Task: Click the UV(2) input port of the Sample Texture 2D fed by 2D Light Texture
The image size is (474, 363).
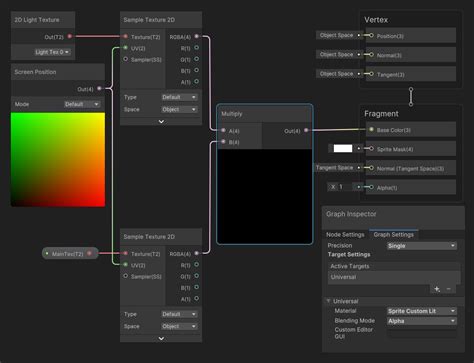Action: 125,48
